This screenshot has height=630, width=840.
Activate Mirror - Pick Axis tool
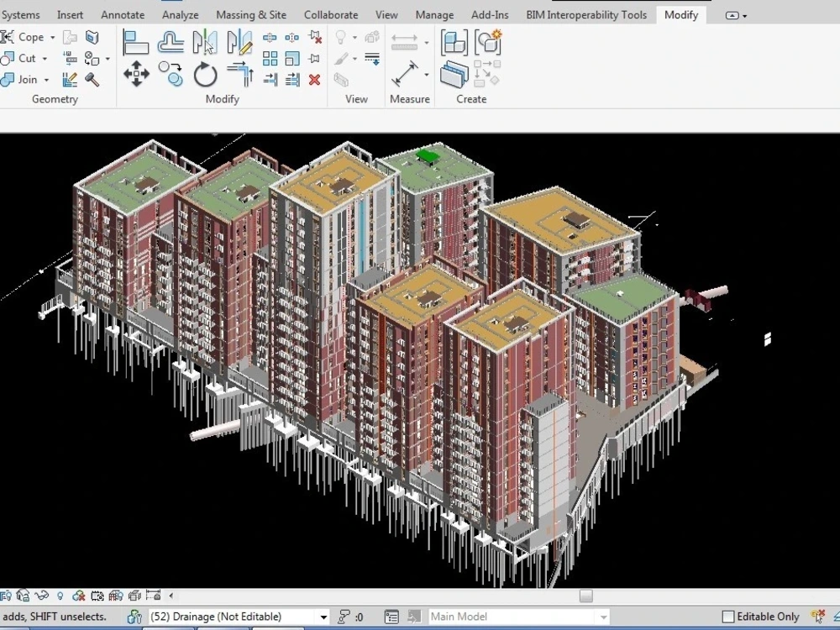tap(205, 42)
